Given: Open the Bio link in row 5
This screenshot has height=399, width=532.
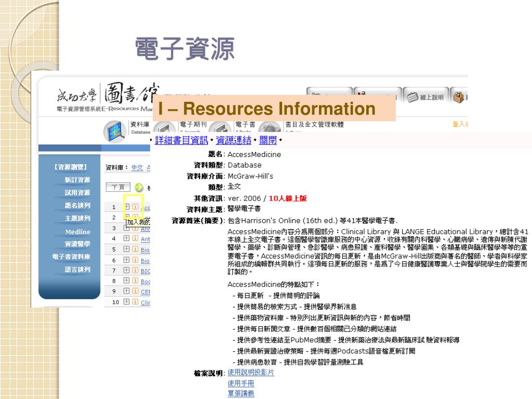Looking at the screenshot, I should point(145,250).
